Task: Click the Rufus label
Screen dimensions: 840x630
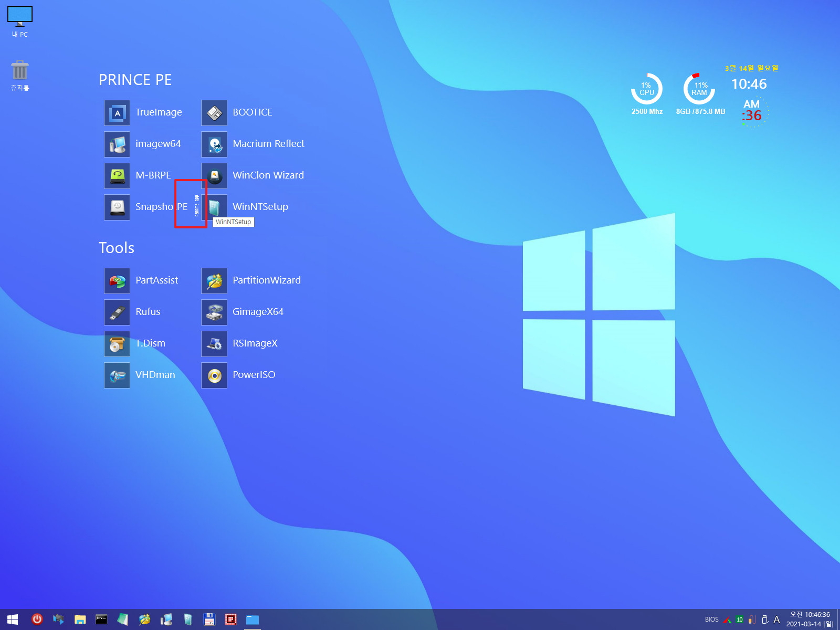Action: coord(148,312)
